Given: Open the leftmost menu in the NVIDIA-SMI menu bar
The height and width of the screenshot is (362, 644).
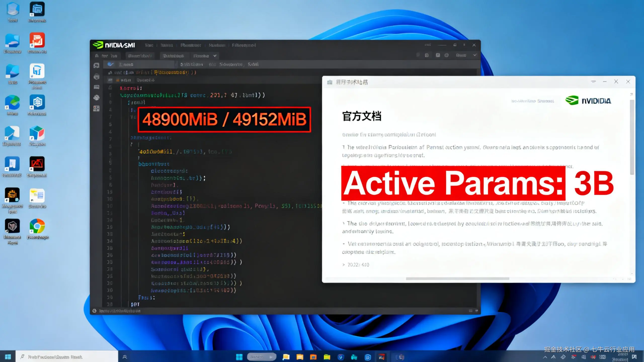Looking at the screenshot, I should (x=149, y=45).
